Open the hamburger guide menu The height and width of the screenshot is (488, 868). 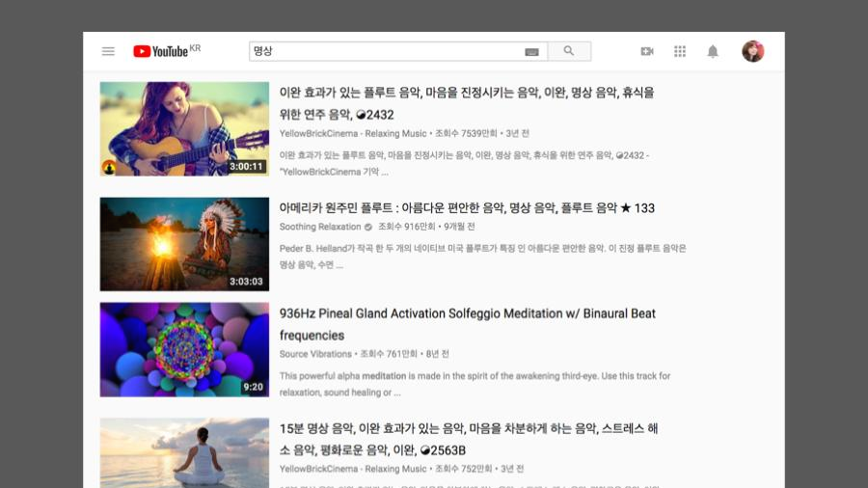tap(108, 51)
